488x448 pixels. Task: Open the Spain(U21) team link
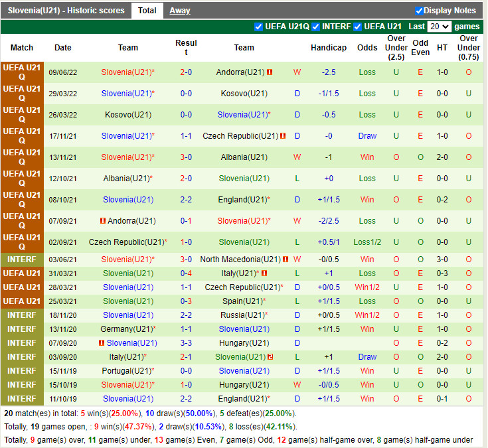click(244, 301)
